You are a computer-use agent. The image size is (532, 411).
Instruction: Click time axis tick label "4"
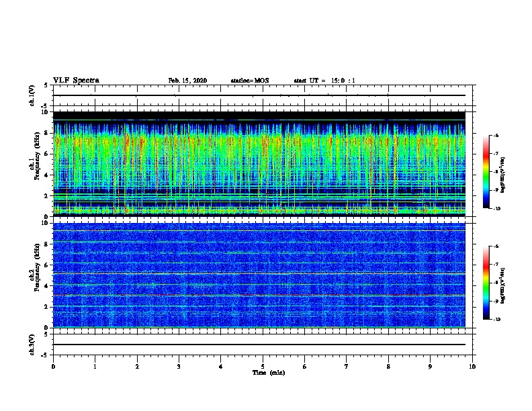(221, 366)
